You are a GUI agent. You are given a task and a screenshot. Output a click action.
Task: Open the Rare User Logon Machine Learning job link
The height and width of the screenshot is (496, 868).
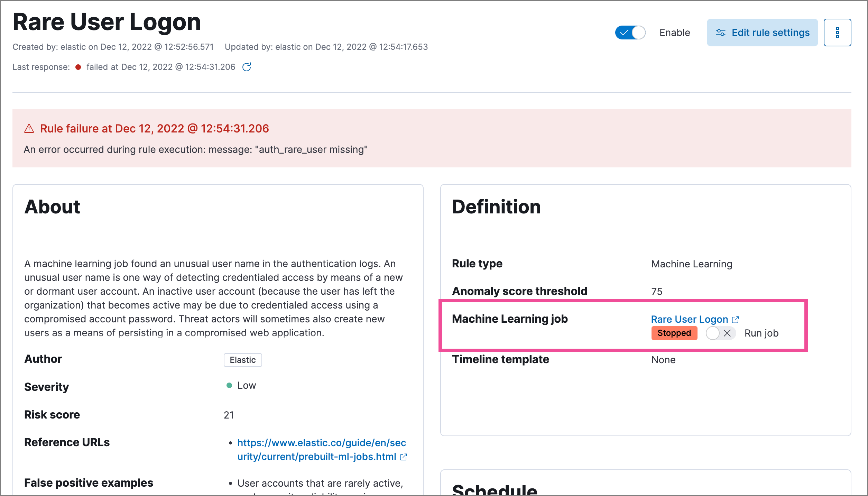click(690, 319)
